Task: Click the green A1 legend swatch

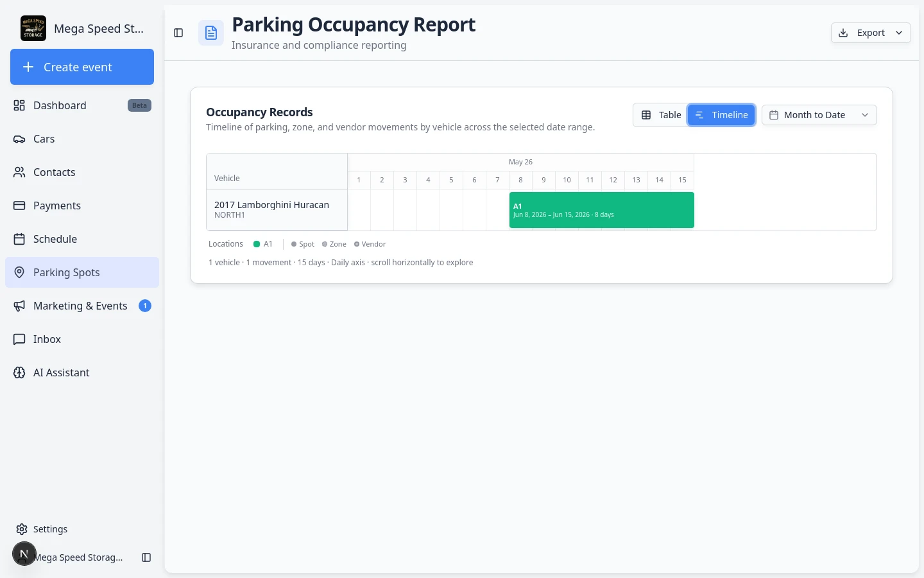Action: click(257, 244)
